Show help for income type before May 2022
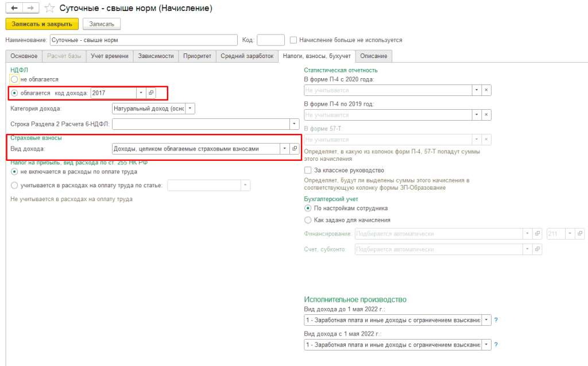This screenshot has width=588, height=366. point(496,319)
